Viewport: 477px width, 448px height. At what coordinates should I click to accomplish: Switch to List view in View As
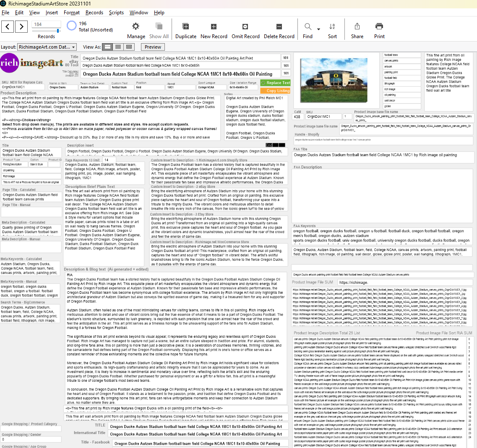[118, 47]
